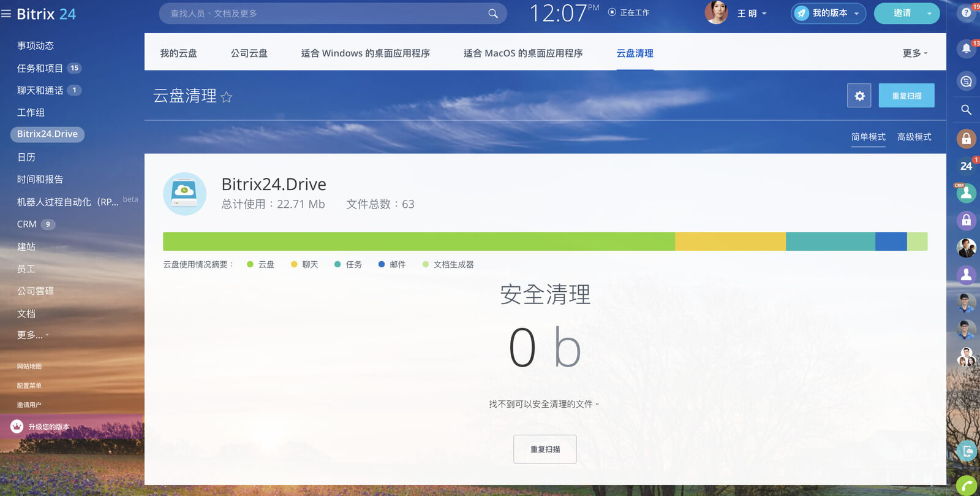Click the crown upgrade icon in sidebar
Screen dimensions: 980x496
click(17, 426)
